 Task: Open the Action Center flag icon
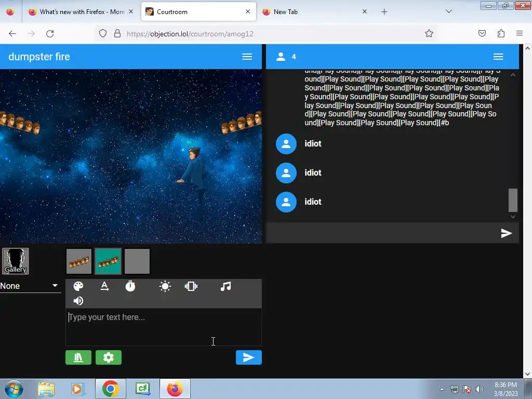(467, 389)
